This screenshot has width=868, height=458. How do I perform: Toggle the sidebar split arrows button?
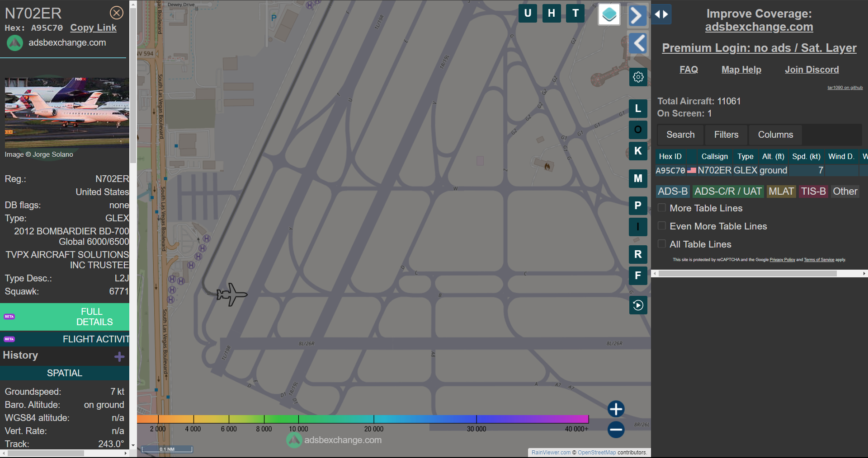click(661, 14)
